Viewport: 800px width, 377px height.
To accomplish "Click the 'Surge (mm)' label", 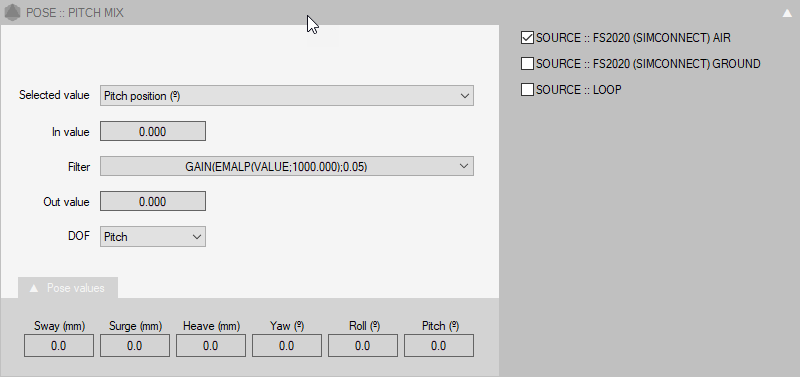I will point(135,326).
